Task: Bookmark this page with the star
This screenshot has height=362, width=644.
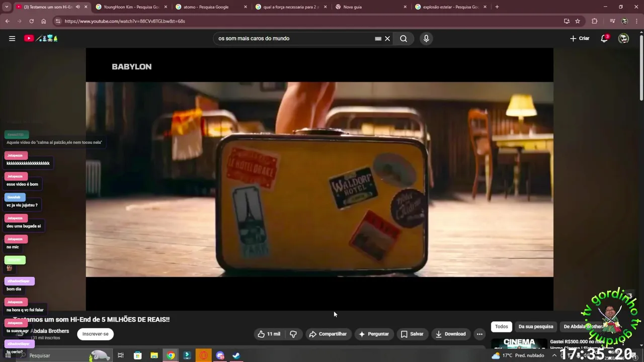Action: 578,21
